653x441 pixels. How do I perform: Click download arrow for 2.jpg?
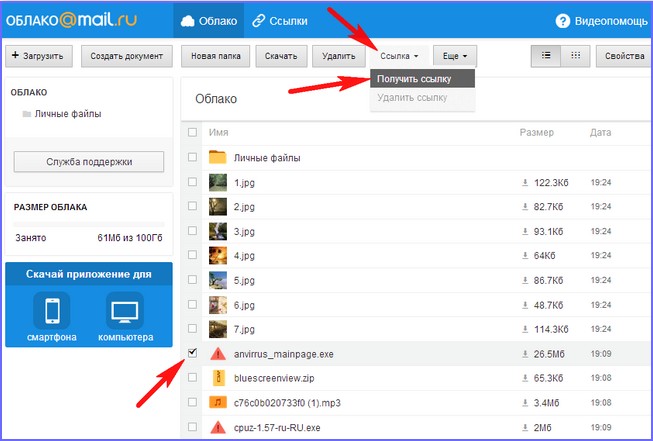tap(525, 207)
